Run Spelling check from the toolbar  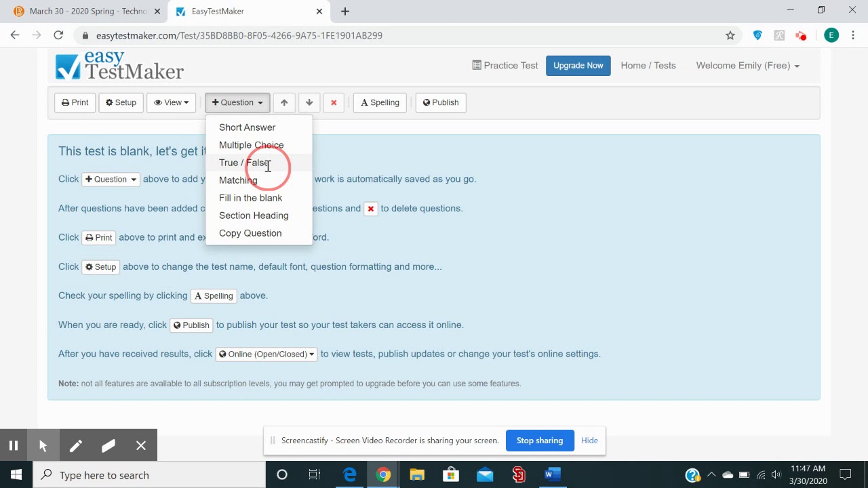[380, 102]
